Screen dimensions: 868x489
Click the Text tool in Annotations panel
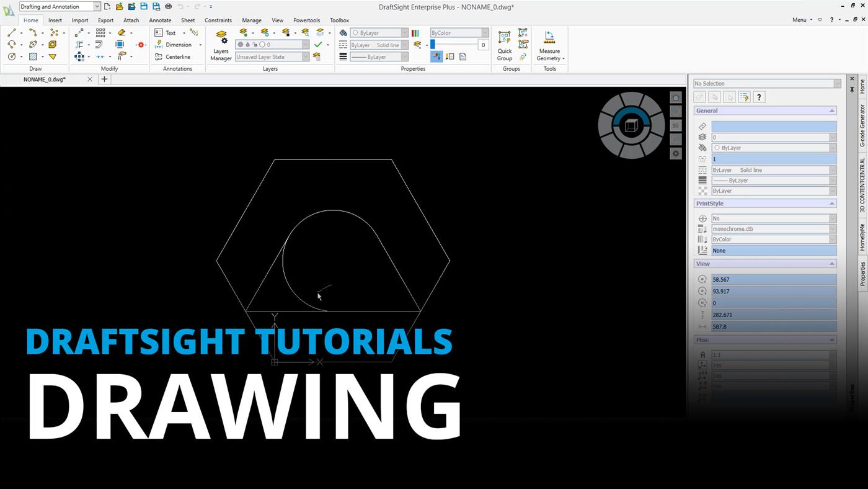[170, 33]
